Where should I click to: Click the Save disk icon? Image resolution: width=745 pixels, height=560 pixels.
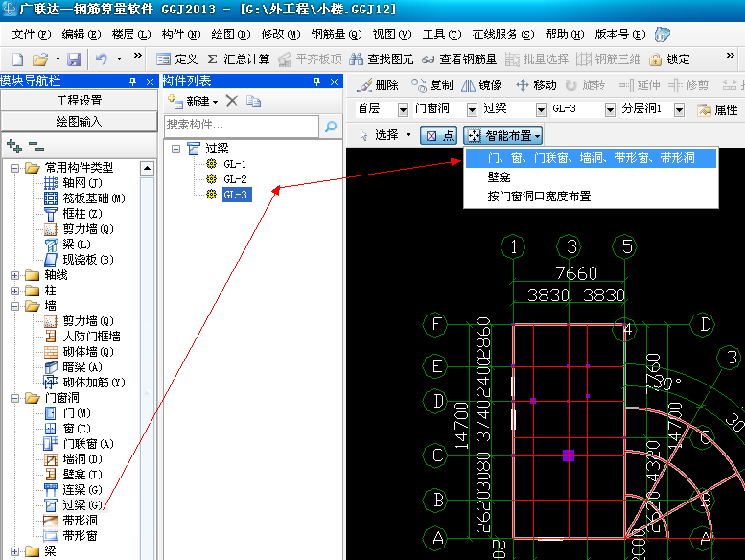74,59
